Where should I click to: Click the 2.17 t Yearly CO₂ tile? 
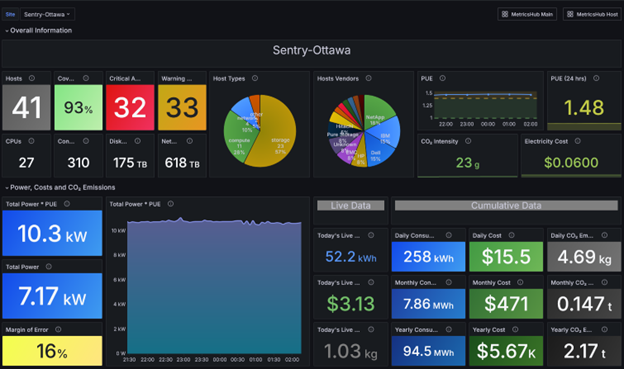coord(584,351)
